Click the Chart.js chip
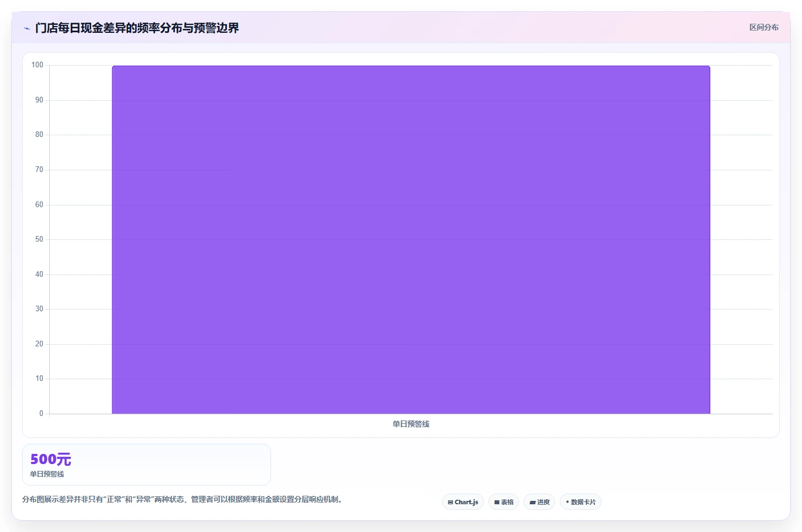 point(463,502)
